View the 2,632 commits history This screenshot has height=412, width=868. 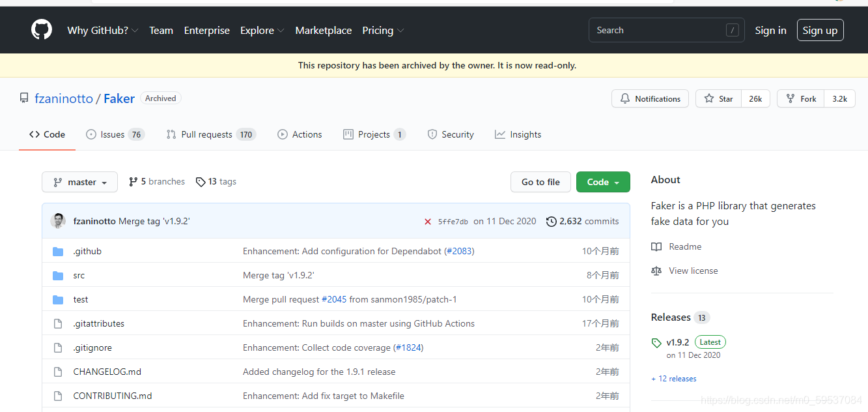(x=583, y=222)
